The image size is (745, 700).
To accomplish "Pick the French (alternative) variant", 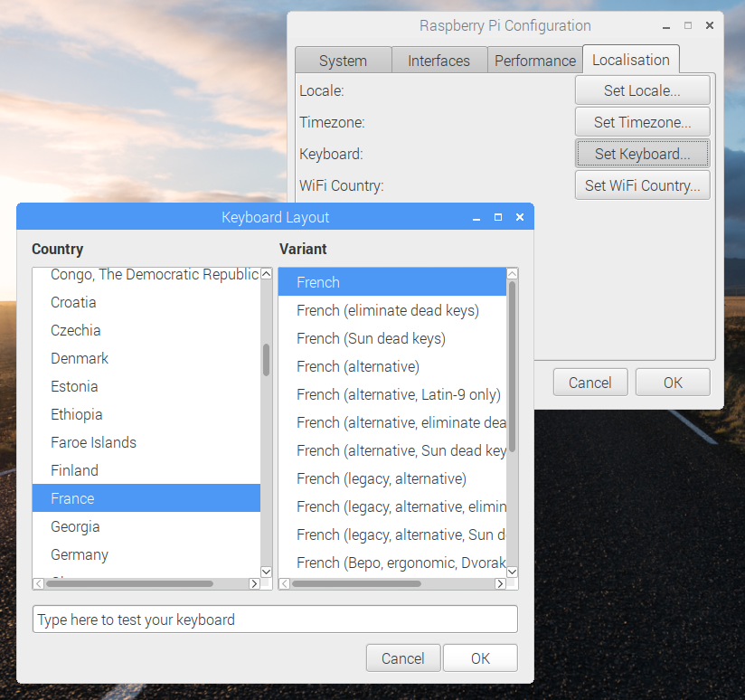I will [358, 366].
